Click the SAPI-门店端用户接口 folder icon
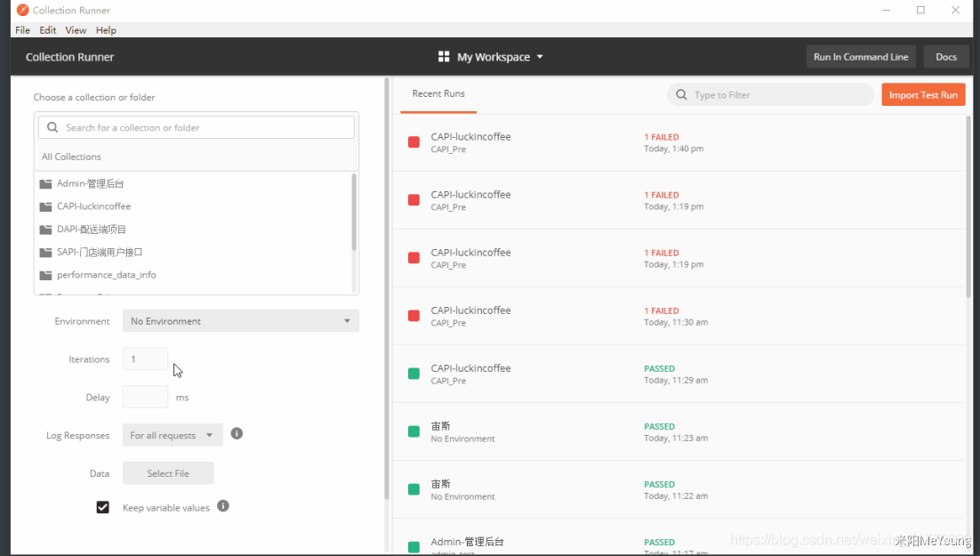This screenshot has height=556, width=980. pyautogui.click(x=45, y=253)
